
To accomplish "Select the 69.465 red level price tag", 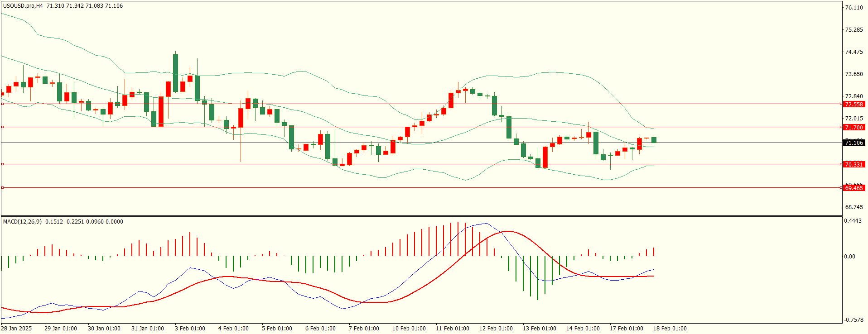I will [x=854, y=188].
